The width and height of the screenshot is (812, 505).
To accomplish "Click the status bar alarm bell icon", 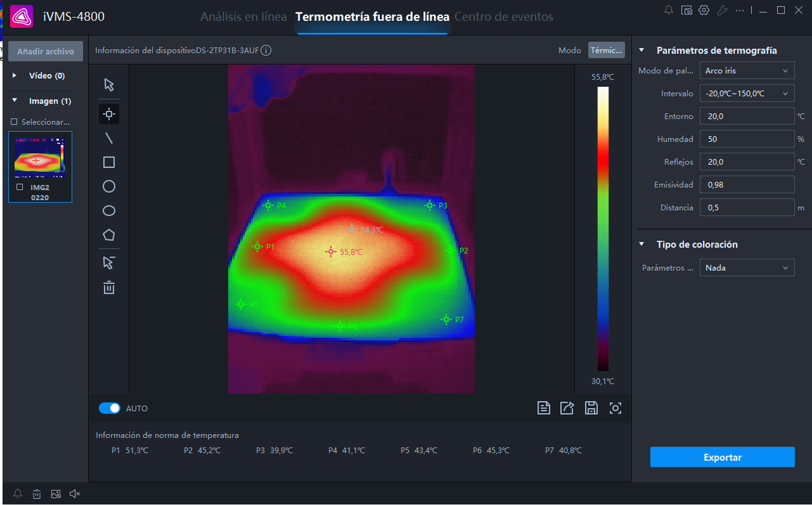I will [18, 494].
